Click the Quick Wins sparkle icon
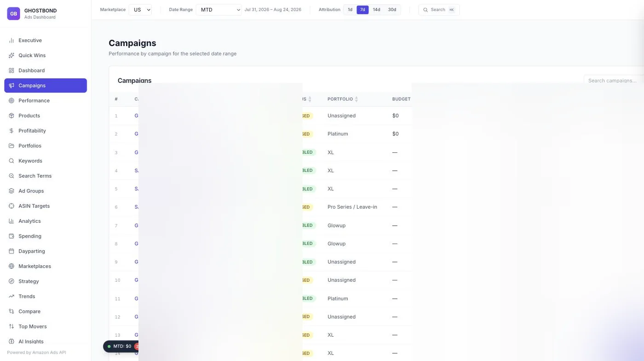The image size is (644, 361). point(11,55)
